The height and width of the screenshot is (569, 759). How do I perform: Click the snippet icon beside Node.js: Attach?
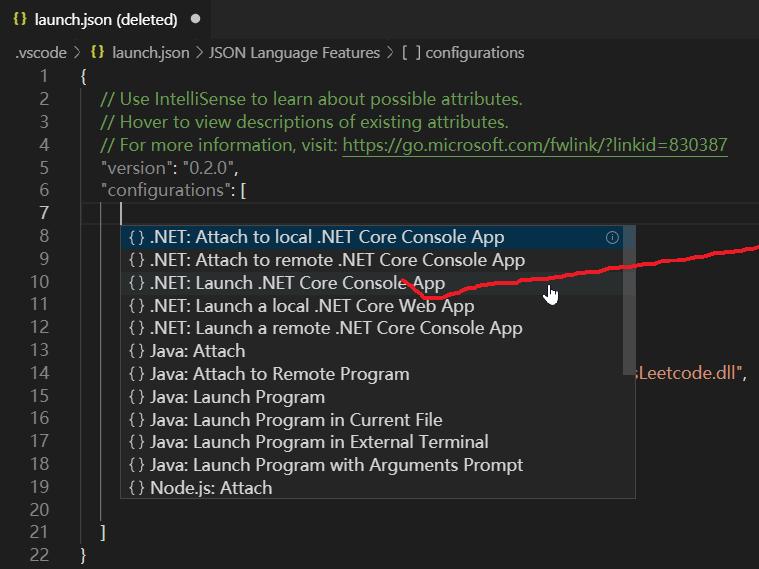(x=137, y=487)
